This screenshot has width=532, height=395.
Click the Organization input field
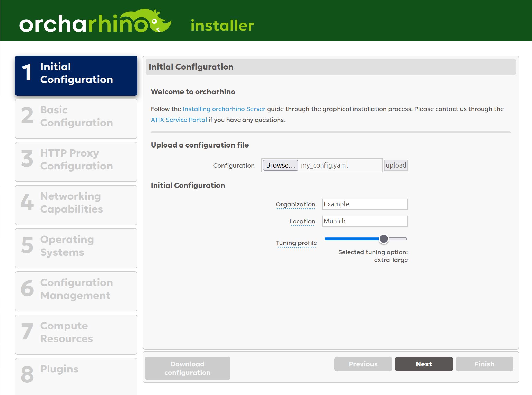tap(365, 204)
